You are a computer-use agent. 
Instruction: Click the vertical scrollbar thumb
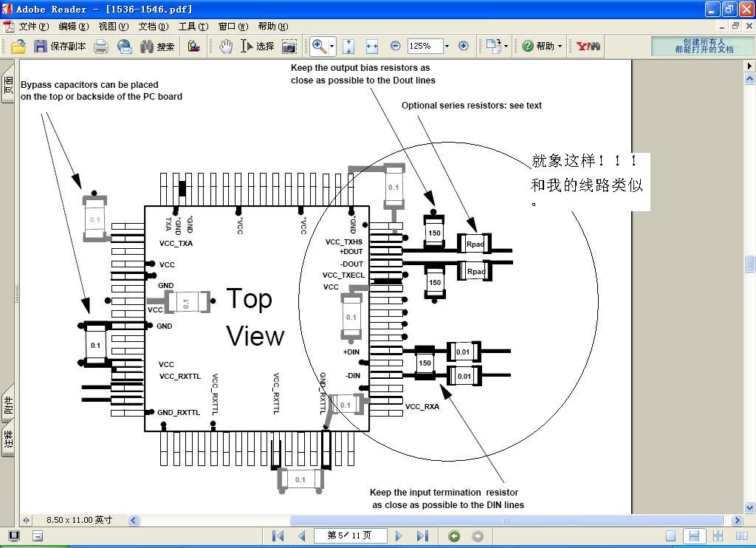coord(750,264)
